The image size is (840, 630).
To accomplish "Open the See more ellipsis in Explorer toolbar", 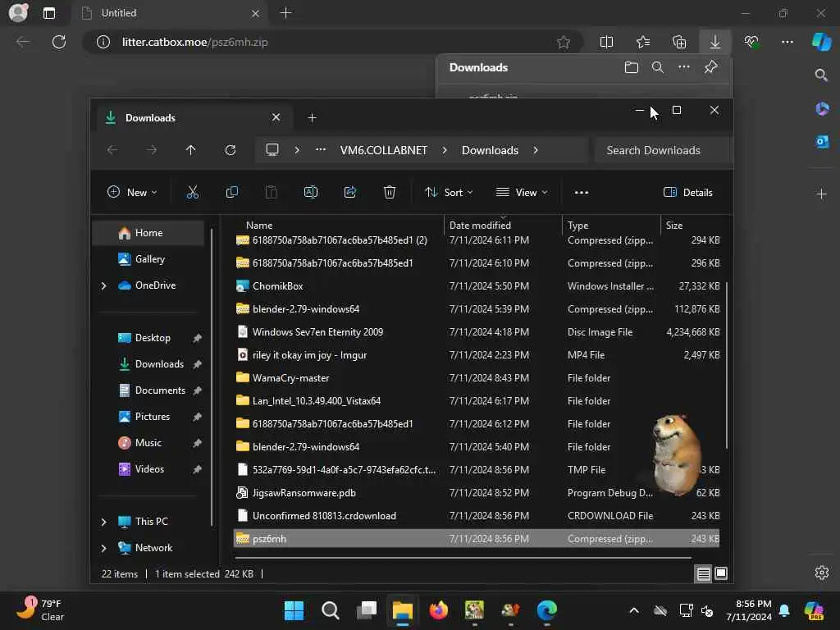I will (582, 192).
